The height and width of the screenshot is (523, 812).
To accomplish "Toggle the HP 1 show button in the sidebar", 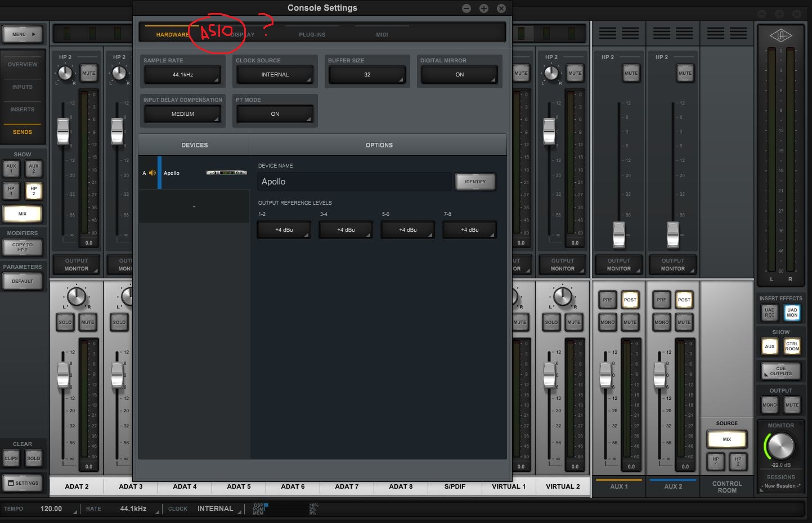I will (x=11, y=191).
